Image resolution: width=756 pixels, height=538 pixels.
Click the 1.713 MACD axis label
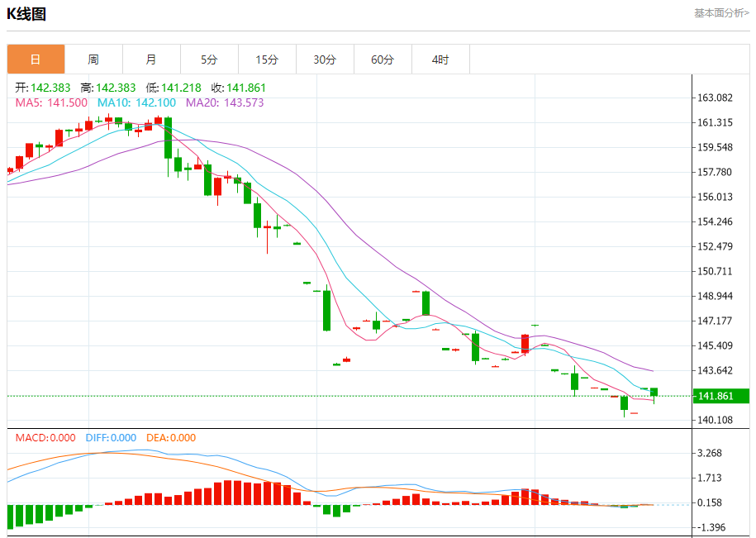(710, 478)
